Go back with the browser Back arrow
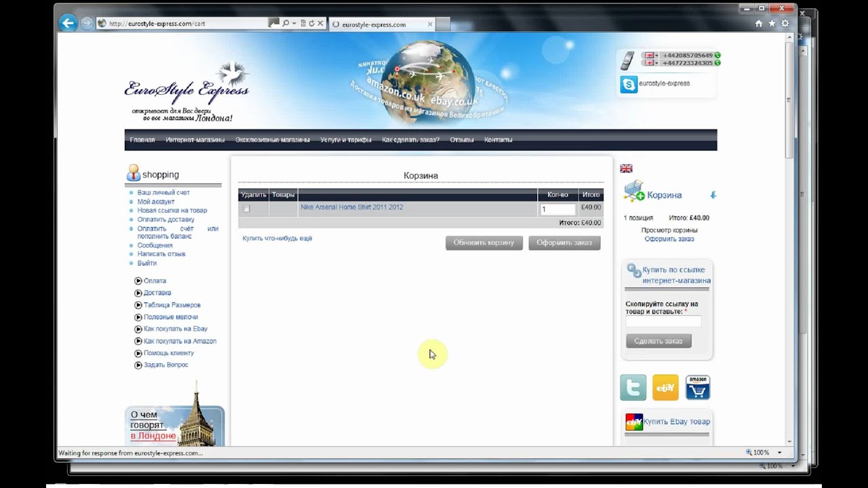Image resolution: width=868 pixels, height=488 pixels. tap(67, 23)
